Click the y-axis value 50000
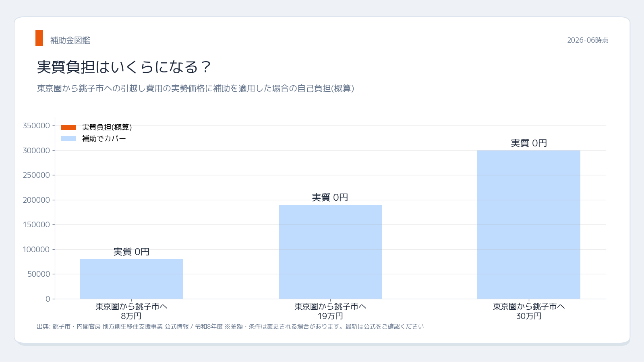This screenshot has height=362, width=644. pos(39,274)
